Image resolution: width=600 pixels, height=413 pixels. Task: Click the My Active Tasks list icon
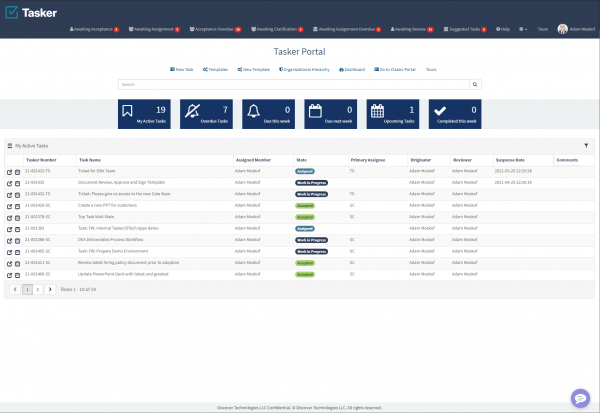click(x=10, y=145)
